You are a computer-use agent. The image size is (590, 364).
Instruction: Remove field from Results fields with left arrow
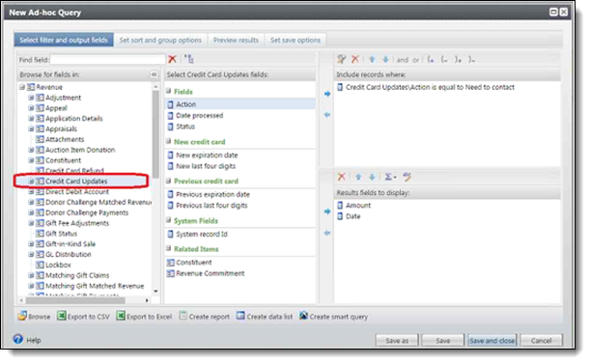coord(327,233)
